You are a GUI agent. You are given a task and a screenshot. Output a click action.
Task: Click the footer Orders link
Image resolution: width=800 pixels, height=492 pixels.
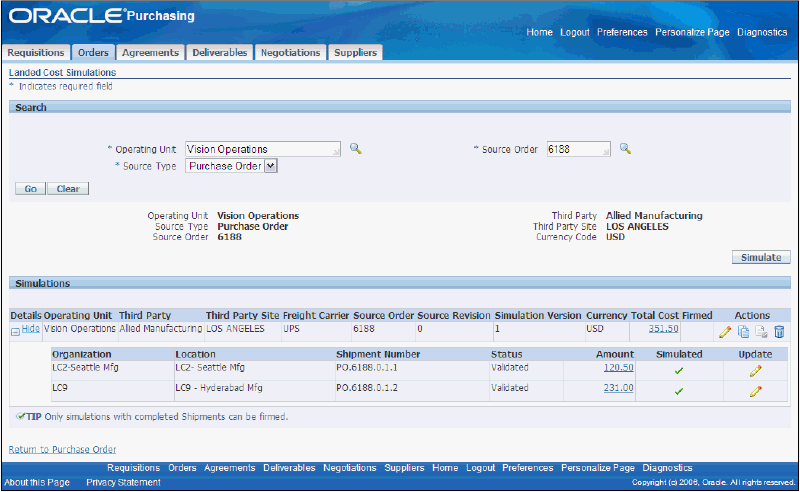[182, 468]
